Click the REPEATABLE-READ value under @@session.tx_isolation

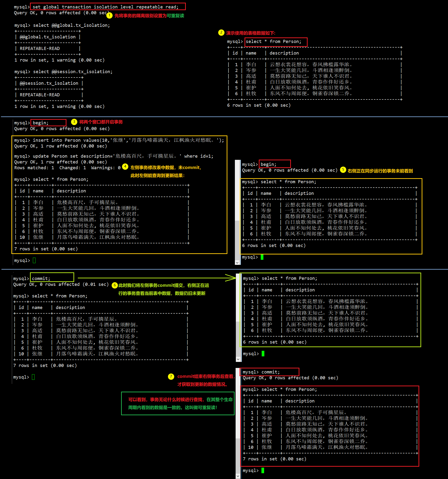(x=40, y=95)
